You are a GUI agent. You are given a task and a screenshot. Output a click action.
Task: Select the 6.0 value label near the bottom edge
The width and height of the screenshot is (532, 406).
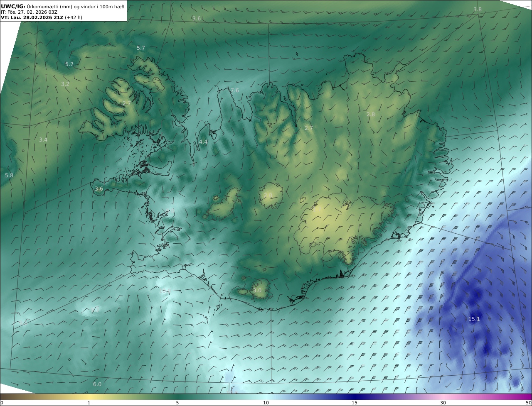coord(97,384)
